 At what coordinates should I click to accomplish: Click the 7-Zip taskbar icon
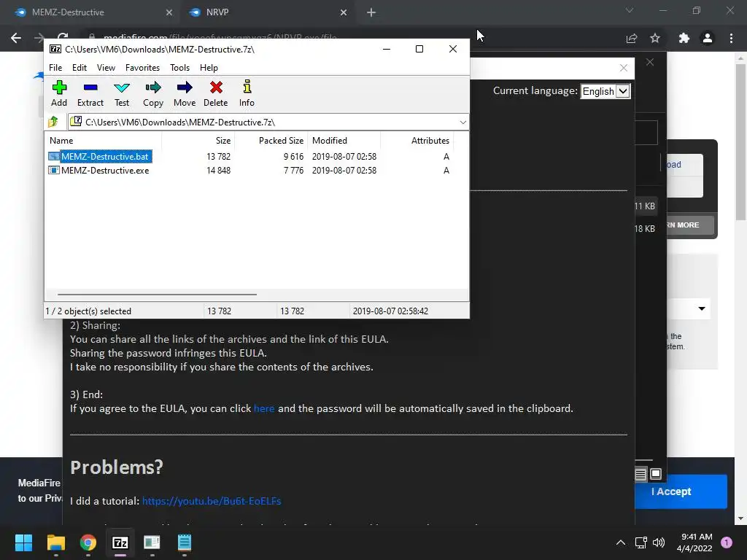tap(120, 542)
